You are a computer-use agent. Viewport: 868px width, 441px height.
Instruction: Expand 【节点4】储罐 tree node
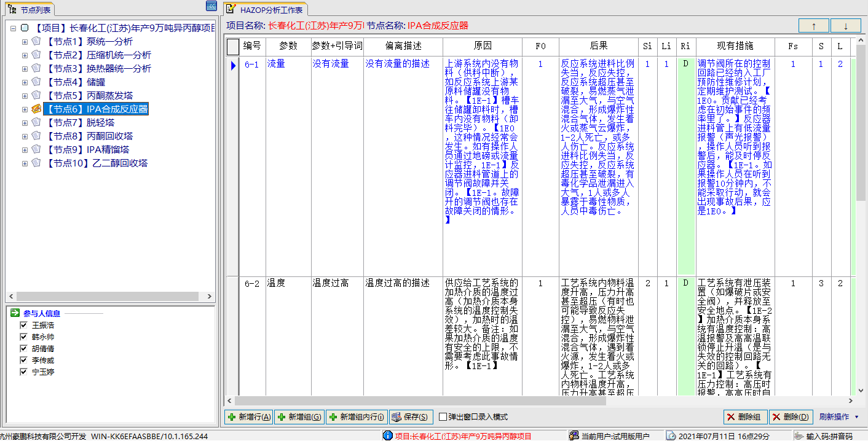point(25,82)
